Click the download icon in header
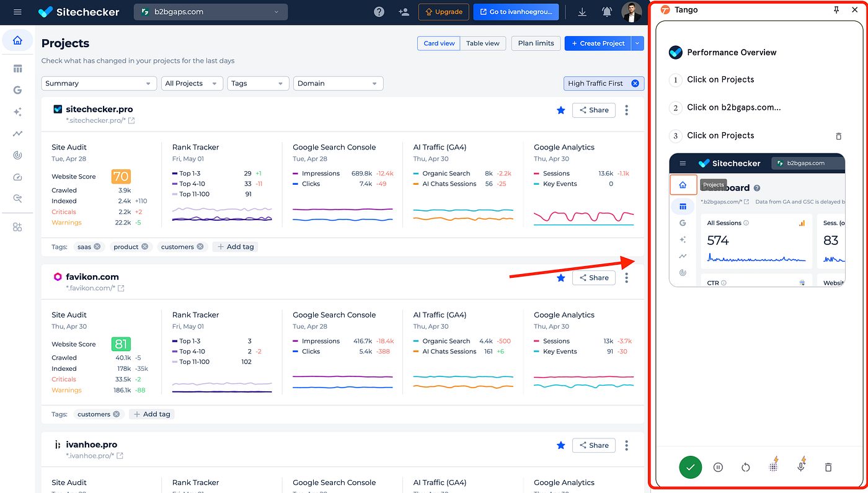 click(582, 12)
